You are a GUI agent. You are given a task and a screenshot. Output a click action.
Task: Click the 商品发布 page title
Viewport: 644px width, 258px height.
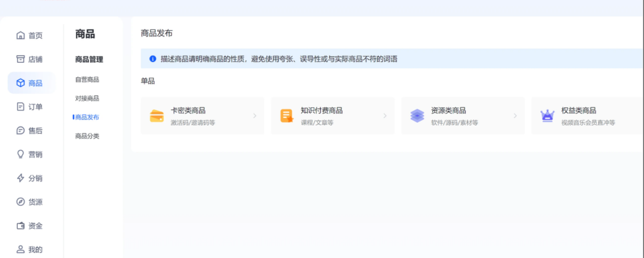click(157, 34)
